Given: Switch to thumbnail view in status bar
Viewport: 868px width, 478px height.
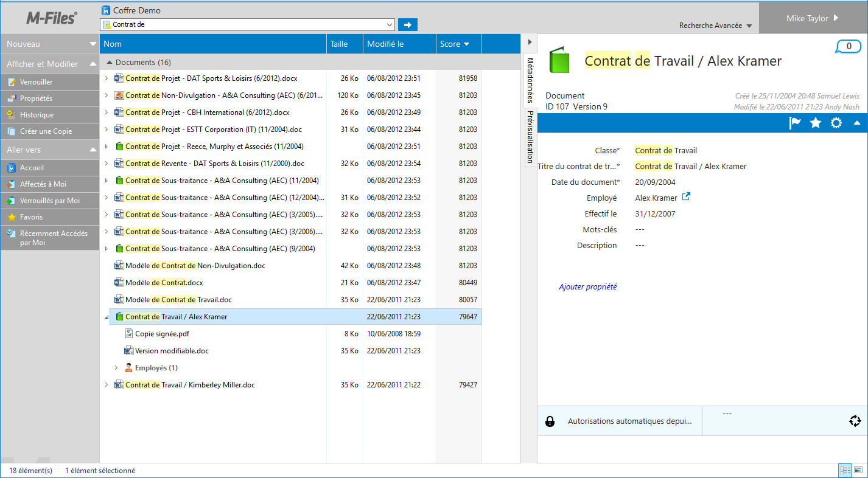Looking at the screenshot, I should click(858, 470).
